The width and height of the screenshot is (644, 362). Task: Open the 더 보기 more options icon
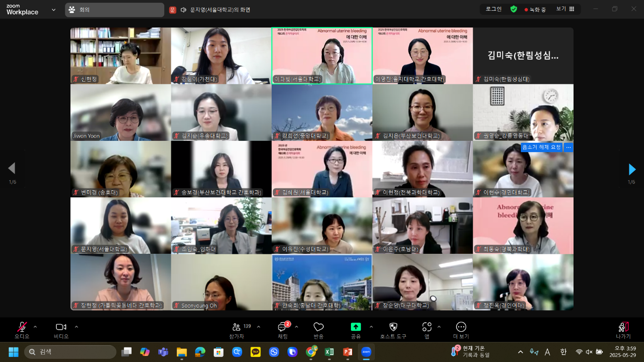click(461, 327)
